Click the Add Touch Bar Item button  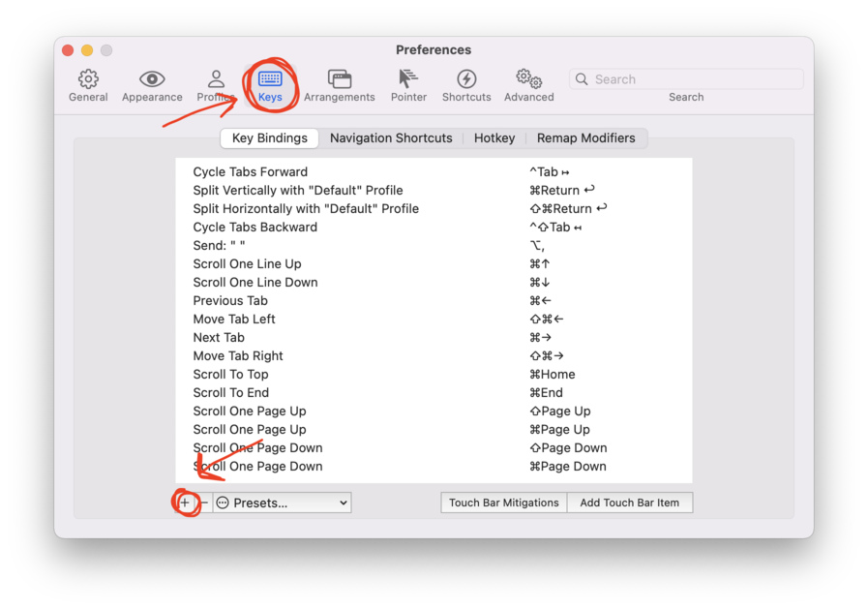coord(630,503)
